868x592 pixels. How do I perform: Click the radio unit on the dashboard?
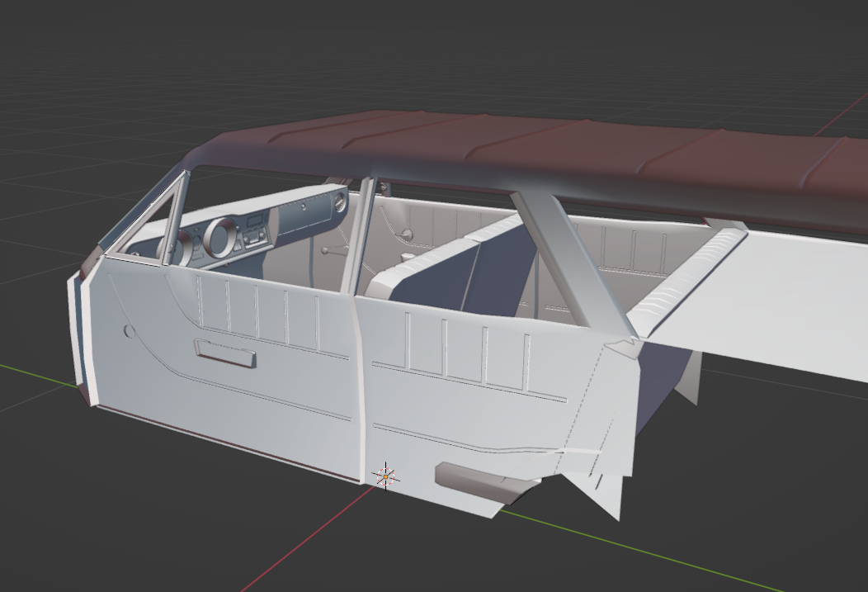[x=255, y=239]
